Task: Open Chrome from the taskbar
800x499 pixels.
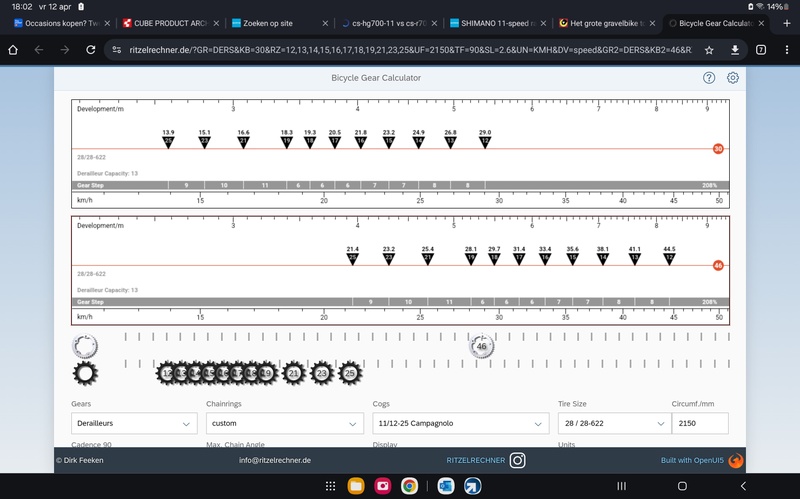Action: [409, 486]
